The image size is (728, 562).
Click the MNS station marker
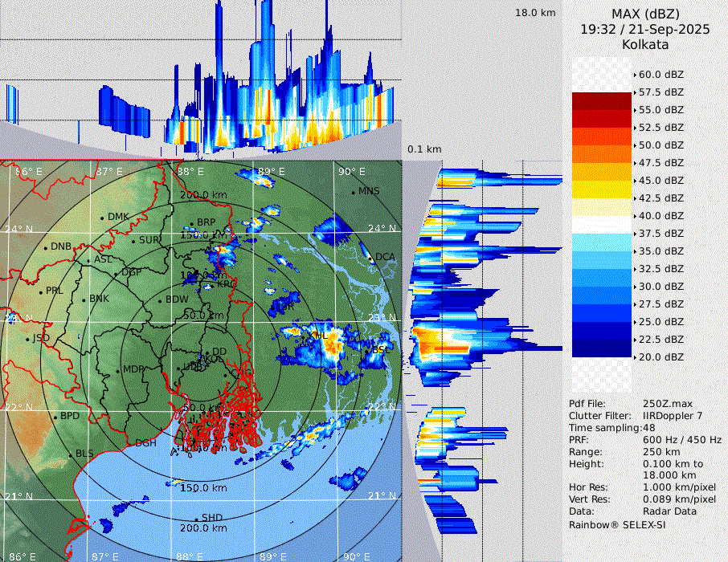coord(354,192)
